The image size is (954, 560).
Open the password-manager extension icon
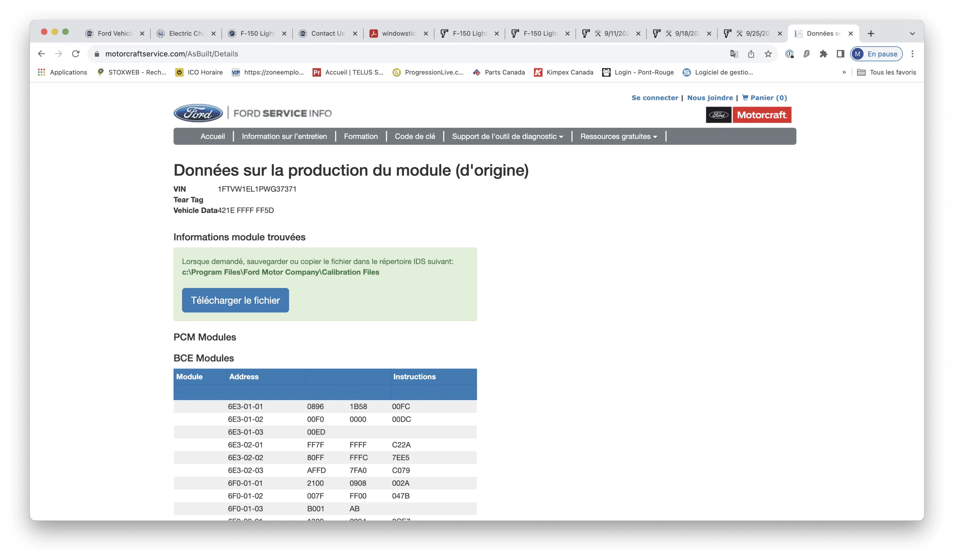click(x=789, y=54)
